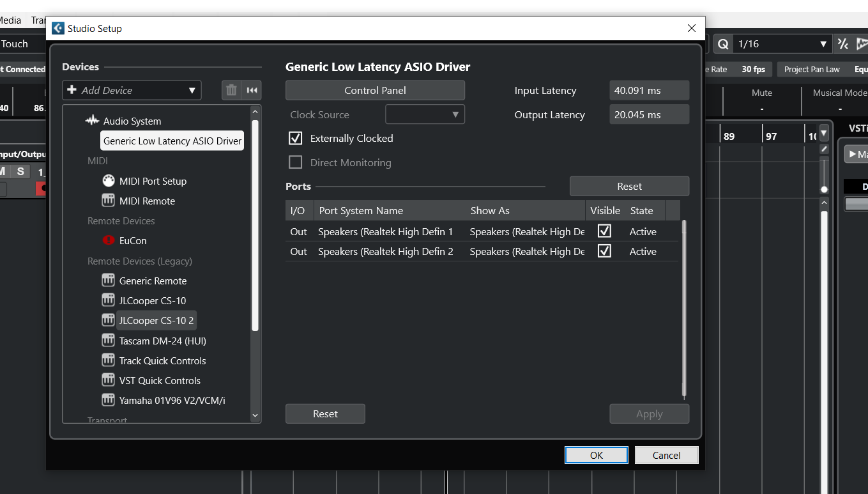This screenshot has height=494, width=868.
Task: Select the Audio System waveform icon
Action: tap(93, 121)
